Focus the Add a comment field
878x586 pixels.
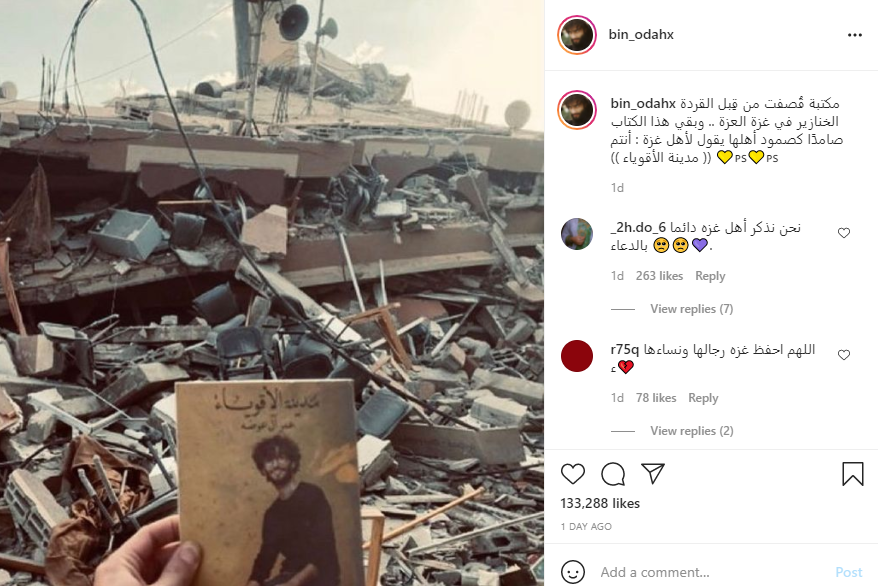(x=711, y=572)
